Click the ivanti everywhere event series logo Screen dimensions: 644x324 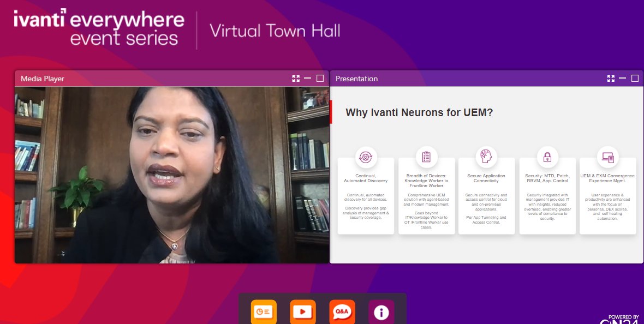coord(99,27)
